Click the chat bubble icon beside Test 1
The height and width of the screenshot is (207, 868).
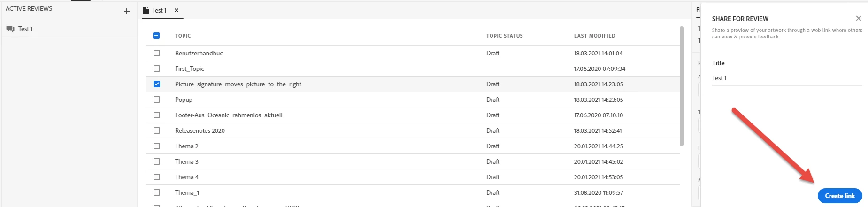click(x=10, y=29)
